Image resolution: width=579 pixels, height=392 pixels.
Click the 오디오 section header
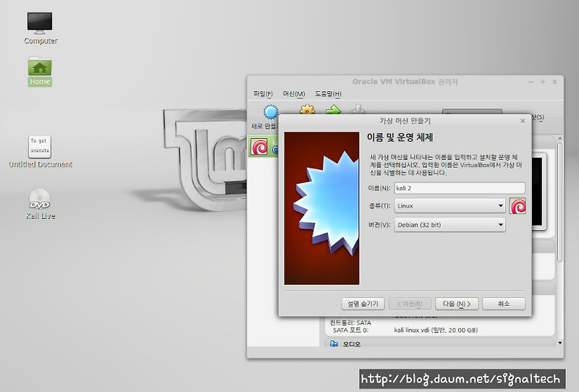439,344
